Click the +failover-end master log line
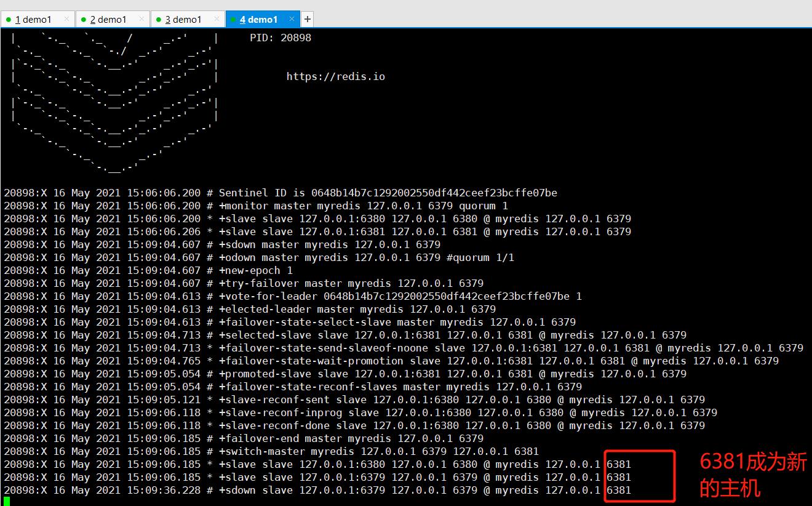 pos(244,438)
